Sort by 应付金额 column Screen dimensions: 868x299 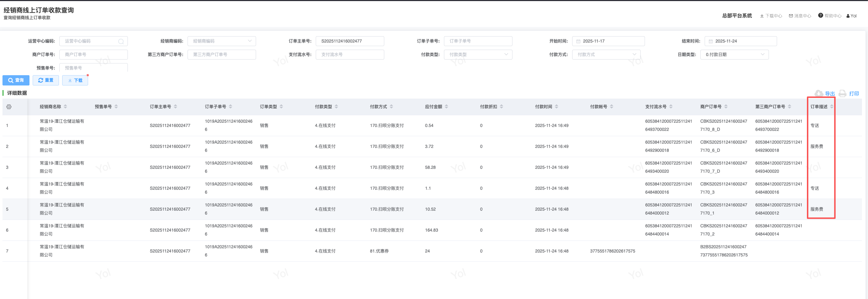point(446,106)
